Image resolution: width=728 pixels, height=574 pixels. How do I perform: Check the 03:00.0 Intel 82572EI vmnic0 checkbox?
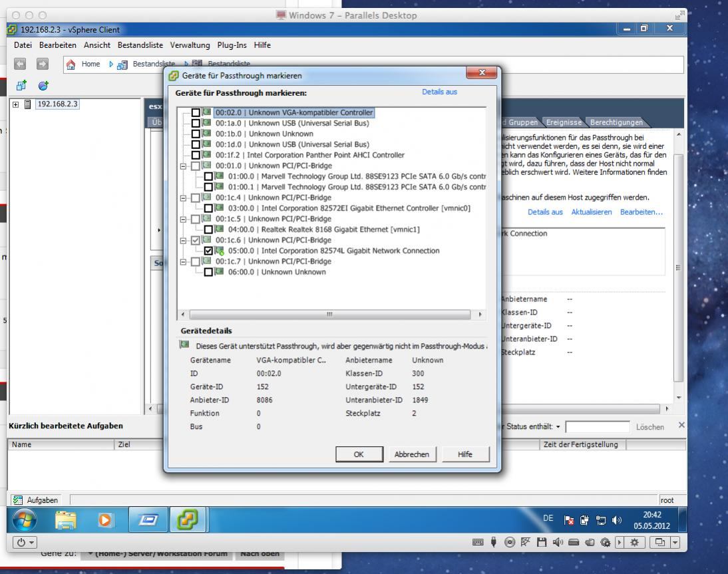point(208,208)
